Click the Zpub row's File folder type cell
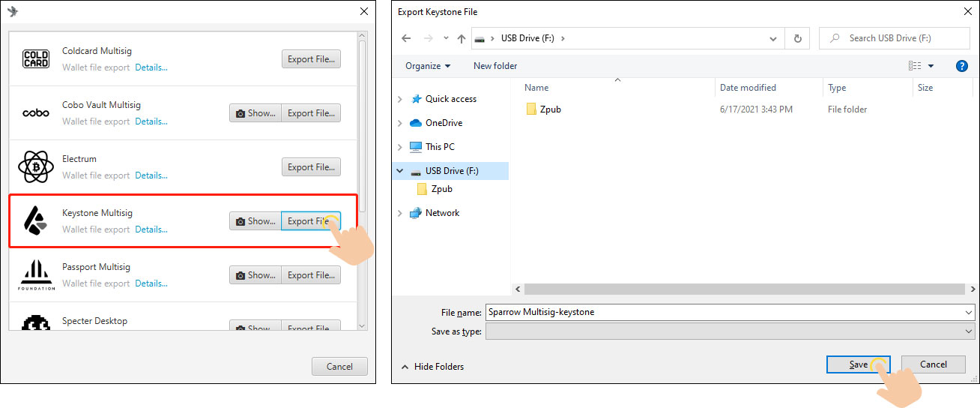The height and width of the screenshot is (408, 980). pos(847,109)
